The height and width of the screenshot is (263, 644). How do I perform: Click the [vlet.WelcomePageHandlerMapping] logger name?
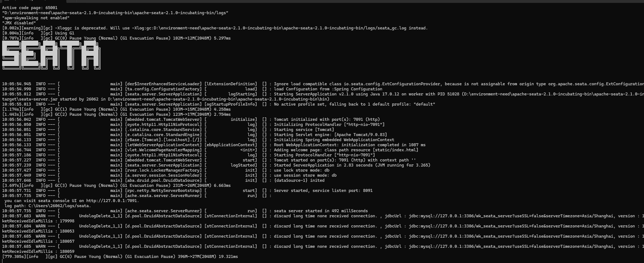(163, 150)
